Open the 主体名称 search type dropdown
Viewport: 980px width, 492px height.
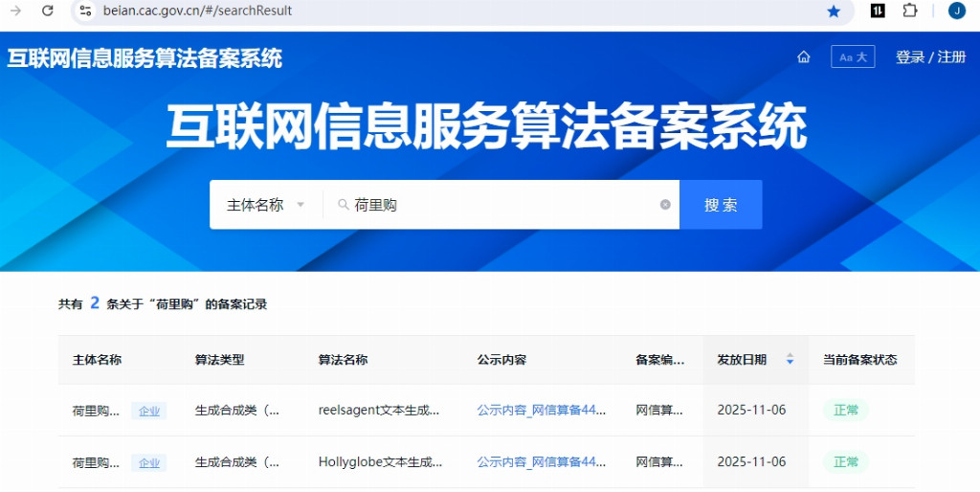click(265, 205)
